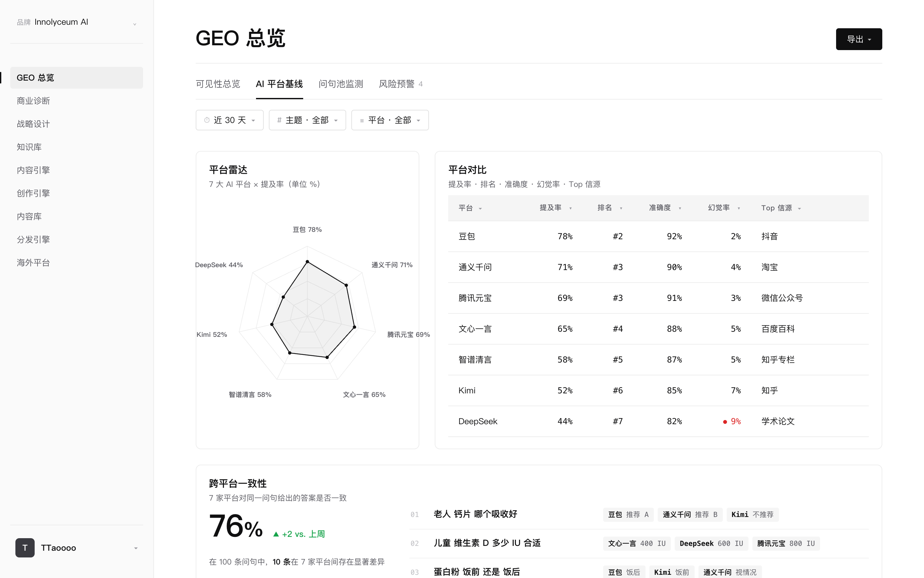Open the query 老人 钙片 哪个吸收好
Viewport: 924px width, 578px height.
[475, 514]
